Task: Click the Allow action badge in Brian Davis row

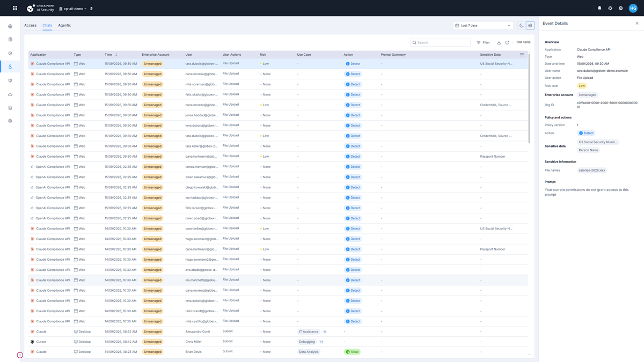Action: tap(352, 352)
